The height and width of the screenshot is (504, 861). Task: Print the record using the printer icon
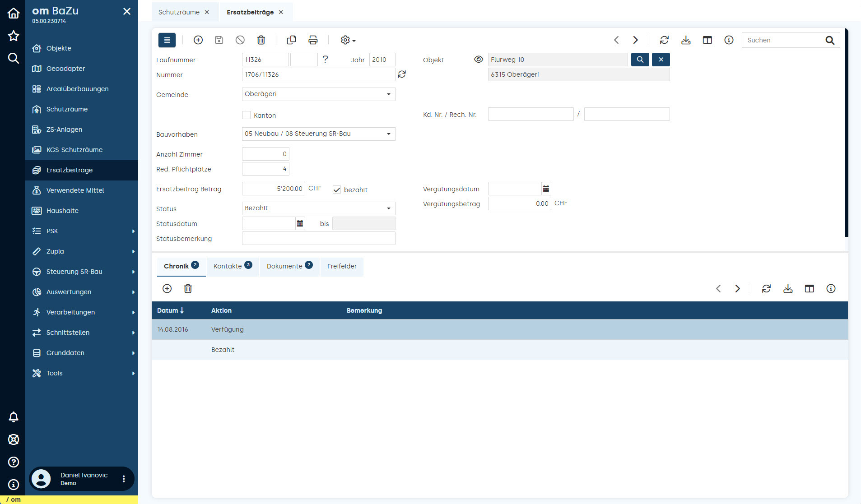(x=313, y=40)
